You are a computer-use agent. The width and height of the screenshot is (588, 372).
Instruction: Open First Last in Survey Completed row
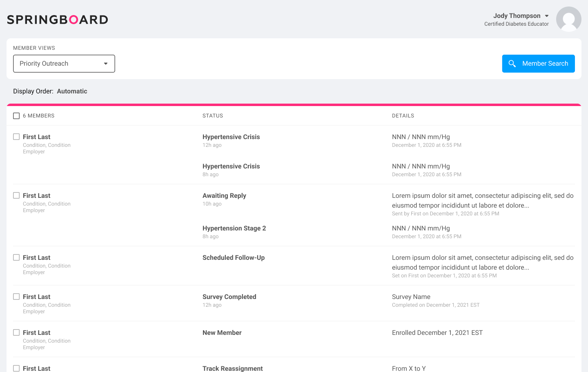[x=37, y=297]
